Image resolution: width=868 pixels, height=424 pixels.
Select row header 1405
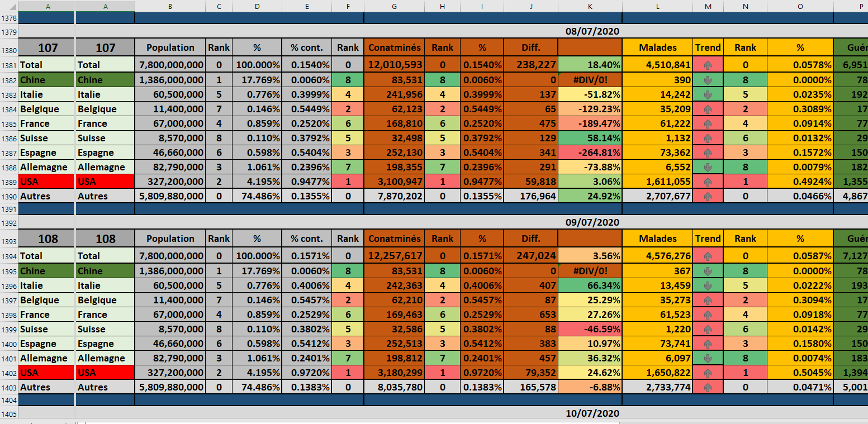point(9,413)
